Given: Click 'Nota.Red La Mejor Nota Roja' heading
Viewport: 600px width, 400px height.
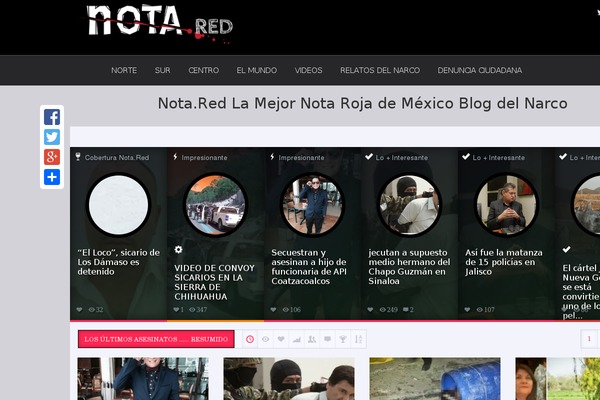Looking at the screenshot, I should tap(362, 103).
